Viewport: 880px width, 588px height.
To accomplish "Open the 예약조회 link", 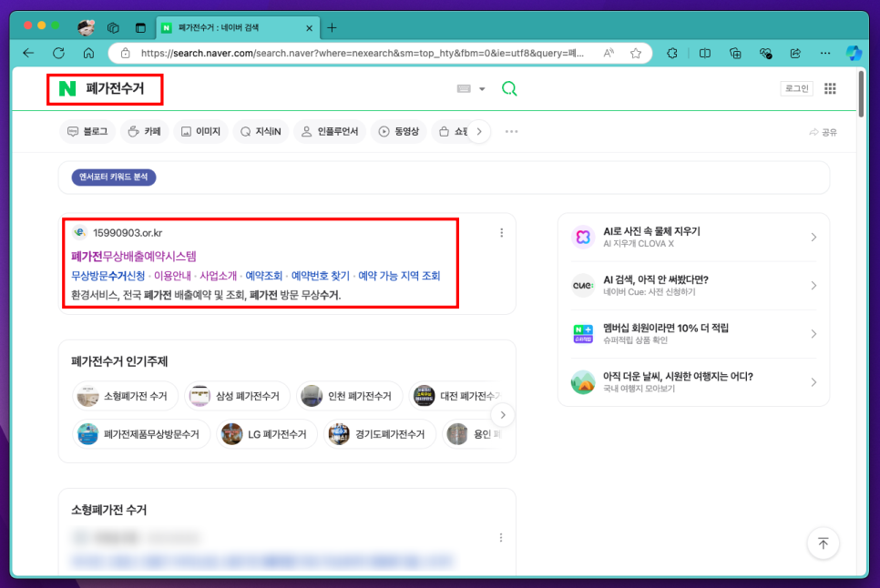I will pos(264,276).
